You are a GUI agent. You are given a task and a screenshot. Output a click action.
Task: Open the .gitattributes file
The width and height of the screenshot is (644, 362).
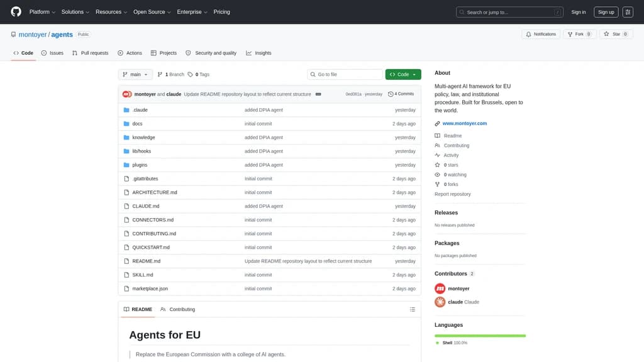(x=145, y=178)
